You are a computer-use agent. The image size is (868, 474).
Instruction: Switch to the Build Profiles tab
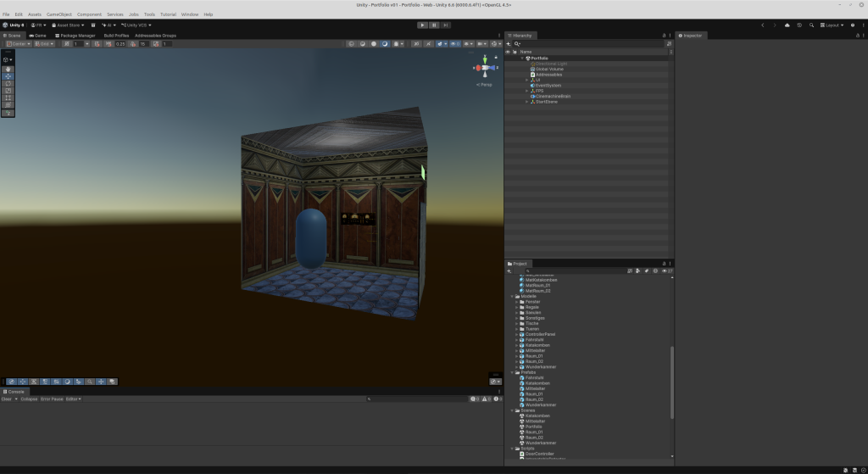(x=116, y=36)
